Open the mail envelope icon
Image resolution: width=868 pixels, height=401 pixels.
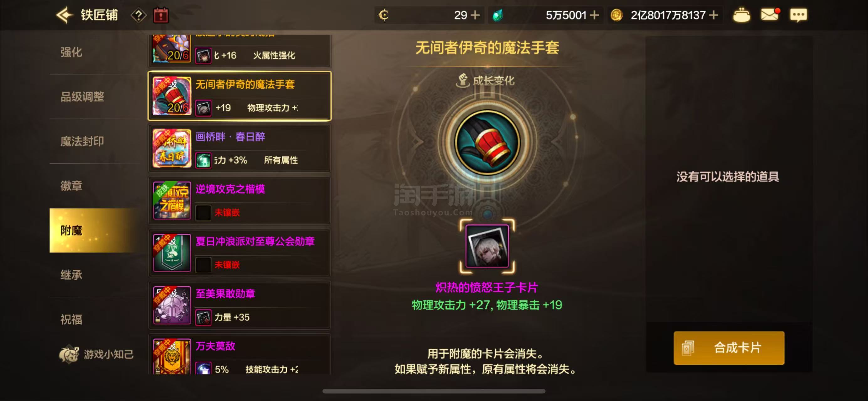pyautogui.click(x=770, y=15)
